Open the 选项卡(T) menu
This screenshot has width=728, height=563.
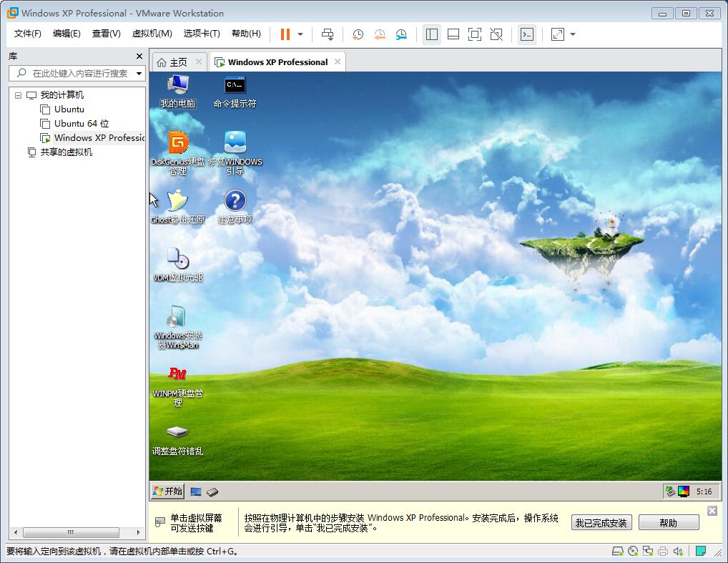pyautogui.click(x=202, y=34)
